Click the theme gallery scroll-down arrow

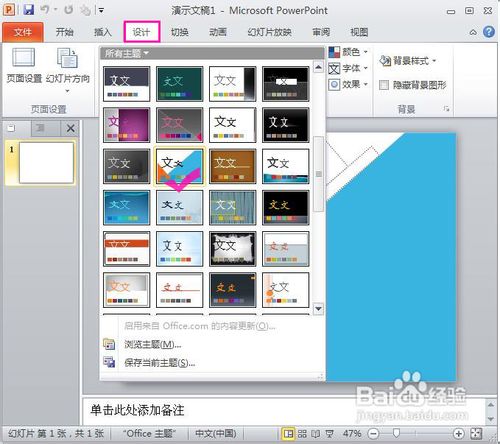318,309
